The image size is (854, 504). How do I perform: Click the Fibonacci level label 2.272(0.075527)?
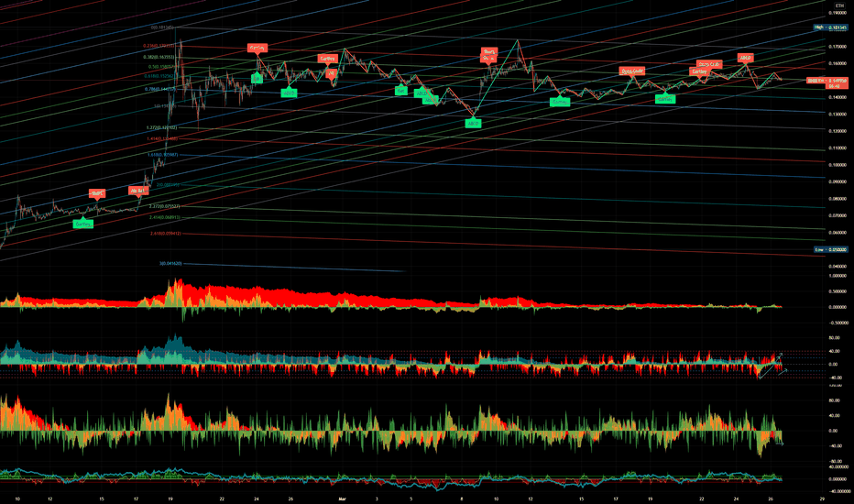point(165,206)
